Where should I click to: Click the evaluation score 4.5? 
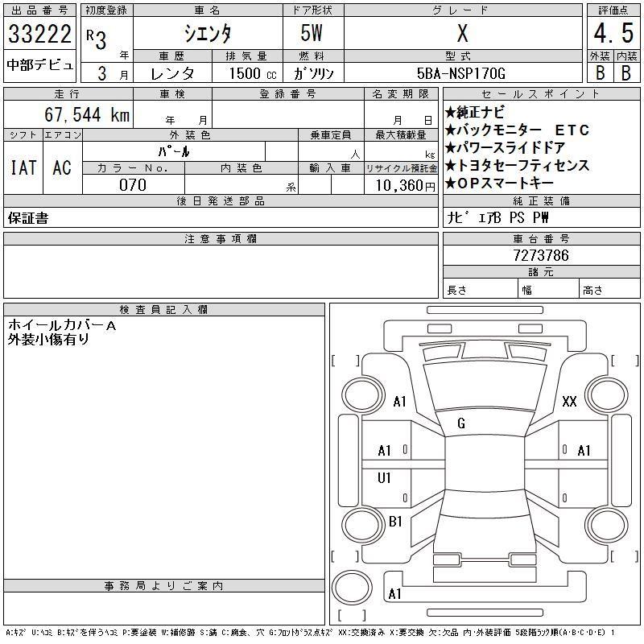click(613, 33)
